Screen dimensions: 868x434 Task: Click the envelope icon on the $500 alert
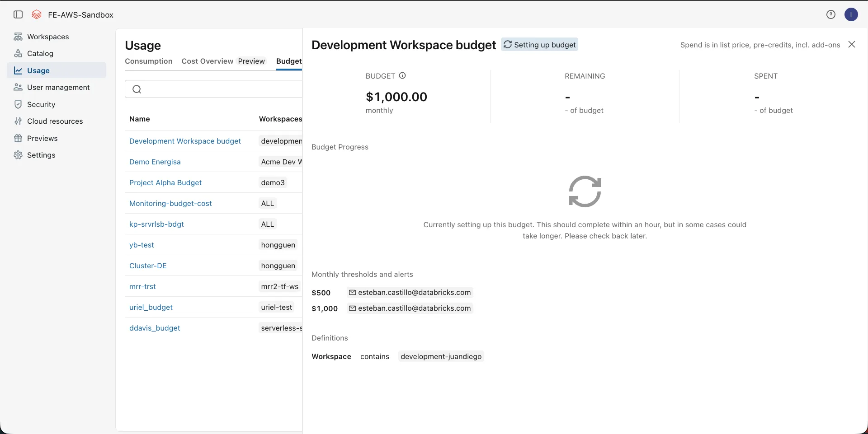pyautogui.click(x=352, y=293)
